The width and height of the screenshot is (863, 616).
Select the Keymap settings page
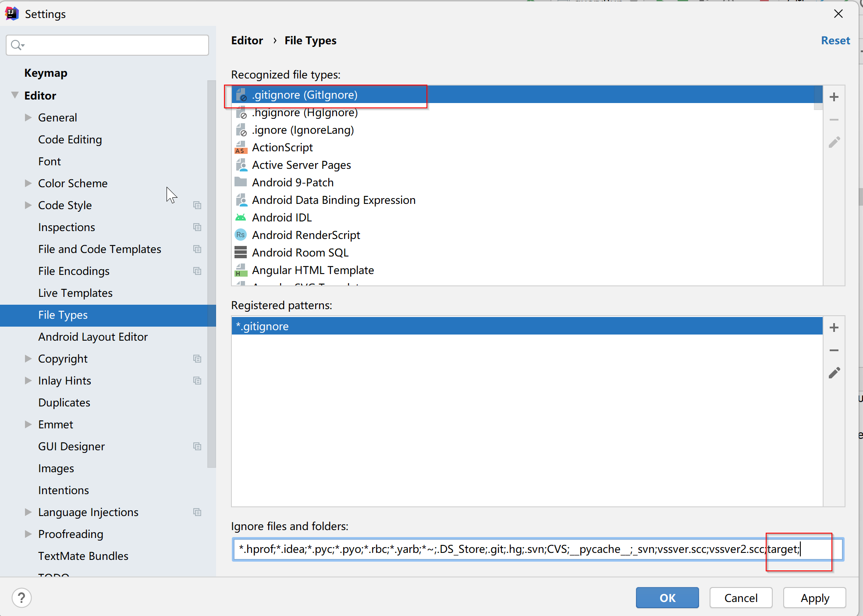click(46, 73)
